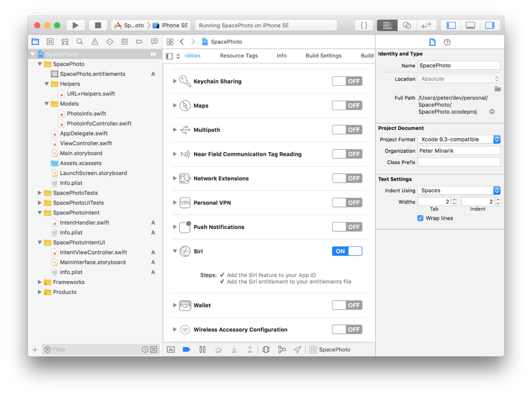This screenshot has width=532, height=396.
Task: Click the Run (play) button
Action: coord(76,25)
